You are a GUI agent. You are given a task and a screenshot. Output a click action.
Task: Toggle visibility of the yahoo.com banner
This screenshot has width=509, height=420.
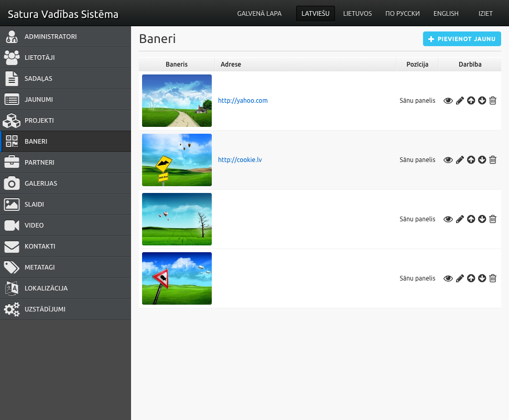click(448, 101)
